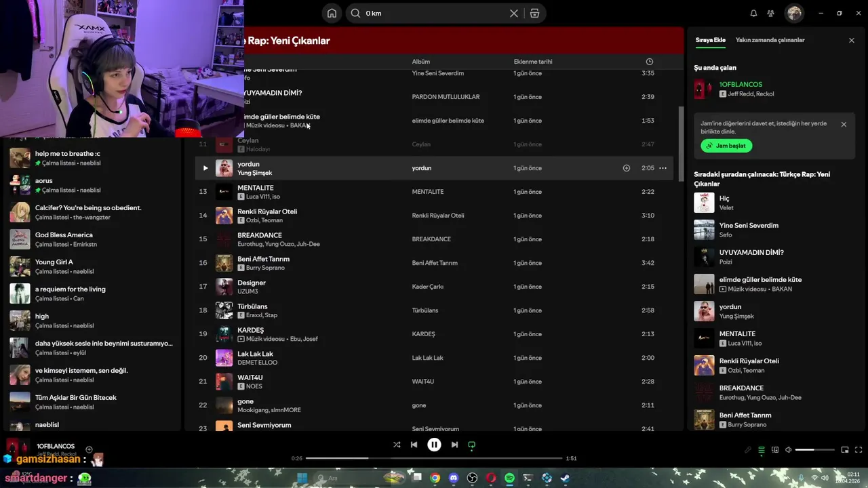The height and width of the screenshot is (488, 868).
Task: Go to Spotify Home via house icon
Action: [x=332, y=14]
